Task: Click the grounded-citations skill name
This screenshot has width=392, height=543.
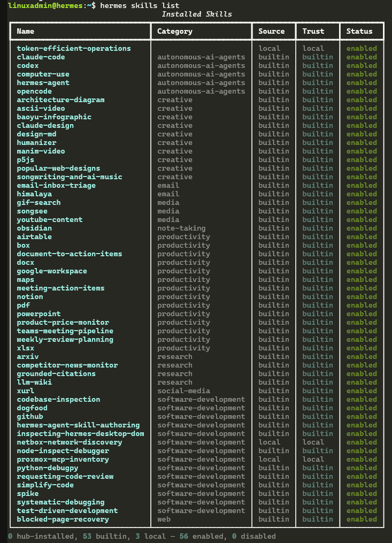Action: pyautogui.click(x=56, y=373)
